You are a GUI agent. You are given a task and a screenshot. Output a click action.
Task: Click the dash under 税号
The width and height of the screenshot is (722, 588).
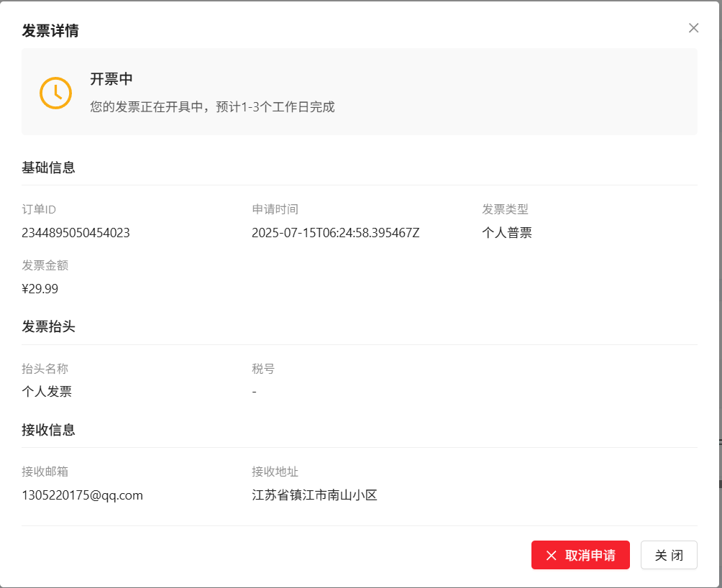(253, 391)
